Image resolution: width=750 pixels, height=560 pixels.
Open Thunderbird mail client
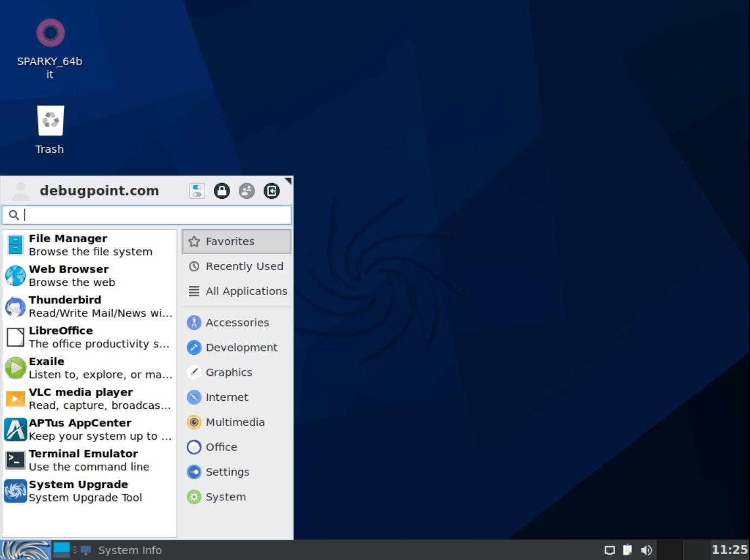[x=65, y=306]
